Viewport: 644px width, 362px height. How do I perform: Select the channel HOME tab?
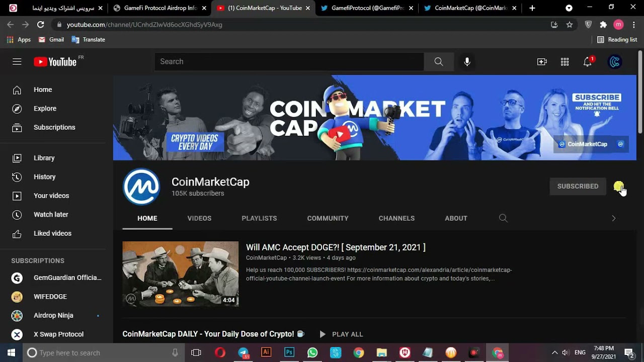pyautogui.click(x=147, y=218)
